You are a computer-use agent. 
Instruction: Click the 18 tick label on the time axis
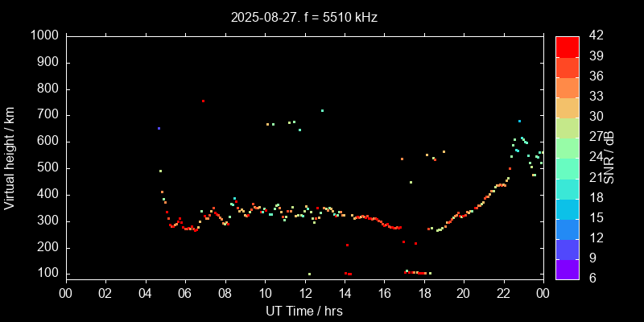coord(424,294)
